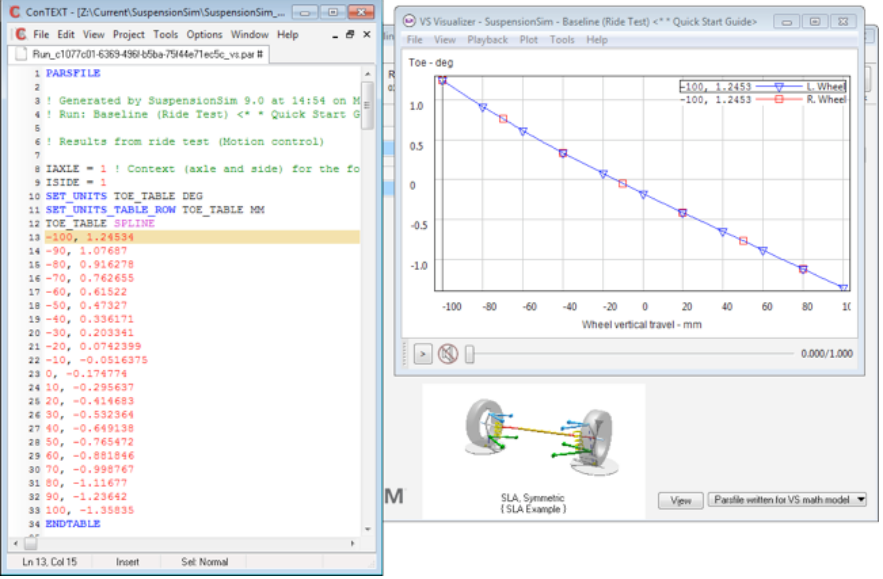Open the Tools menu in ConTEXT
The height and width of the screenshot is (579, 883).
pyautogui.click(x=166, y=34)
